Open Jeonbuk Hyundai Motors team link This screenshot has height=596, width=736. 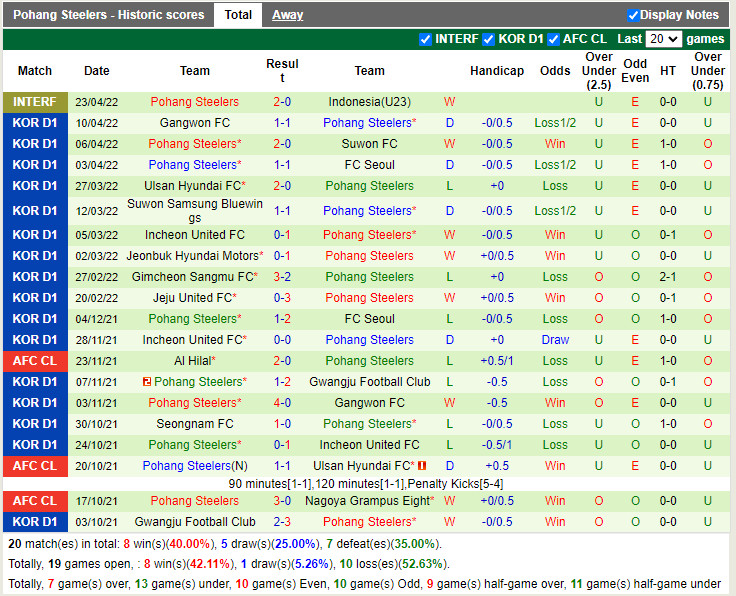coord(195,256)
